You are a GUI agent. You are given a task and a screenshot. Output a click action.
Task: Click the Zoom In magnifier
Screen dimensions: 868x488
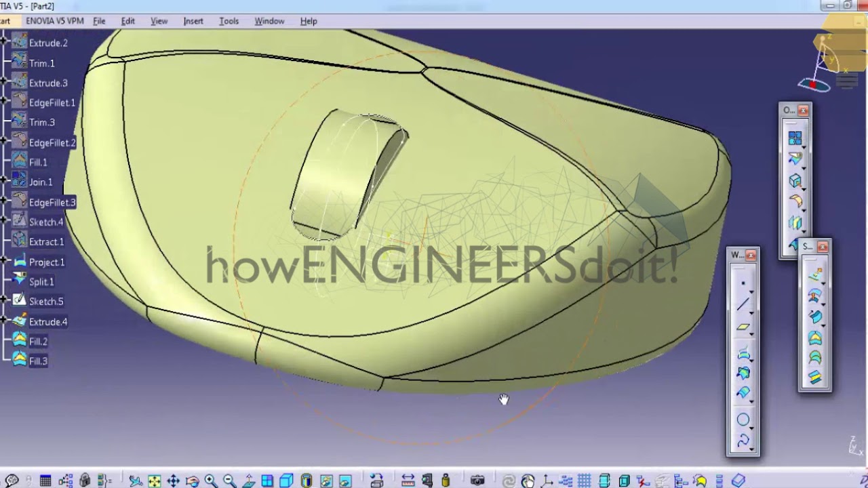click(x=211, y=481)
